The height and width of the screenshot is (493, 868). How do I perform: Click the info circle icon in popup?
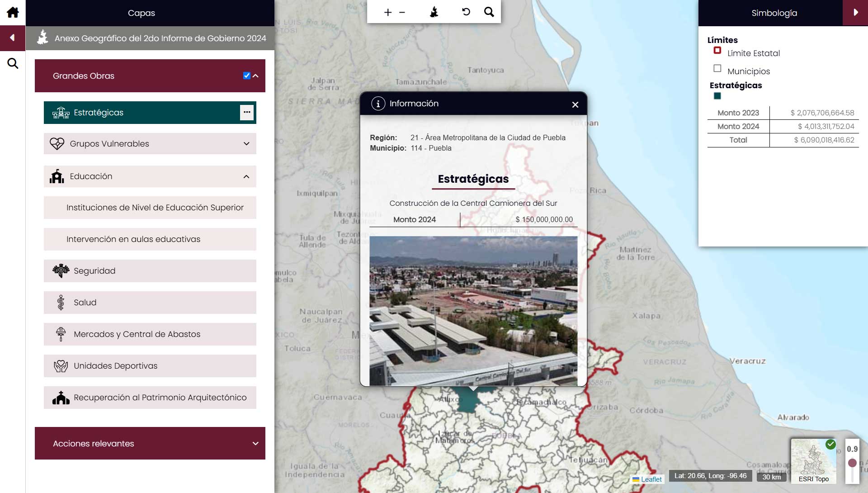click(x=378, y=104)
